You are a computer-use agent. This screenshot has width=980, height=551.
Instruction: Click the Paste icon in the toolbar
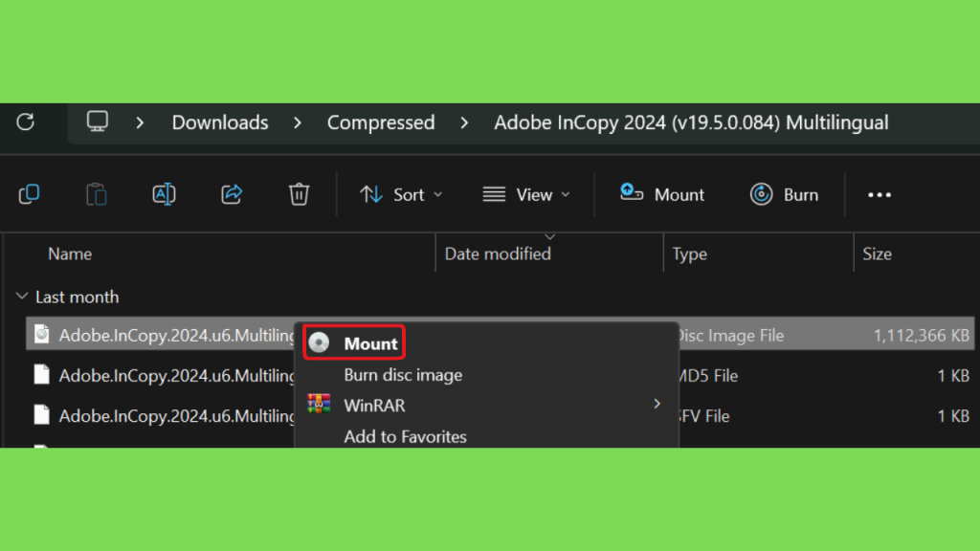click(x=97, y=194)
